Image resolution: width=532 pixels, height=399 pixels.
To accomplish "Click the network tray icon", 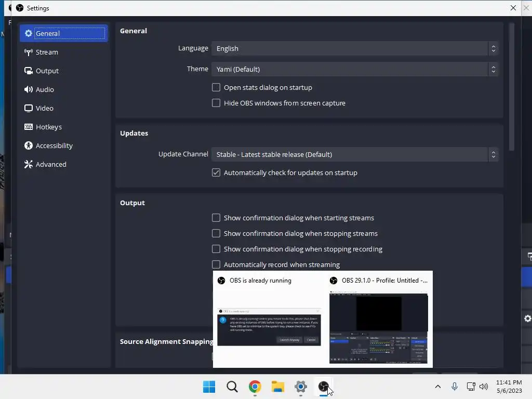I will 471,387.
